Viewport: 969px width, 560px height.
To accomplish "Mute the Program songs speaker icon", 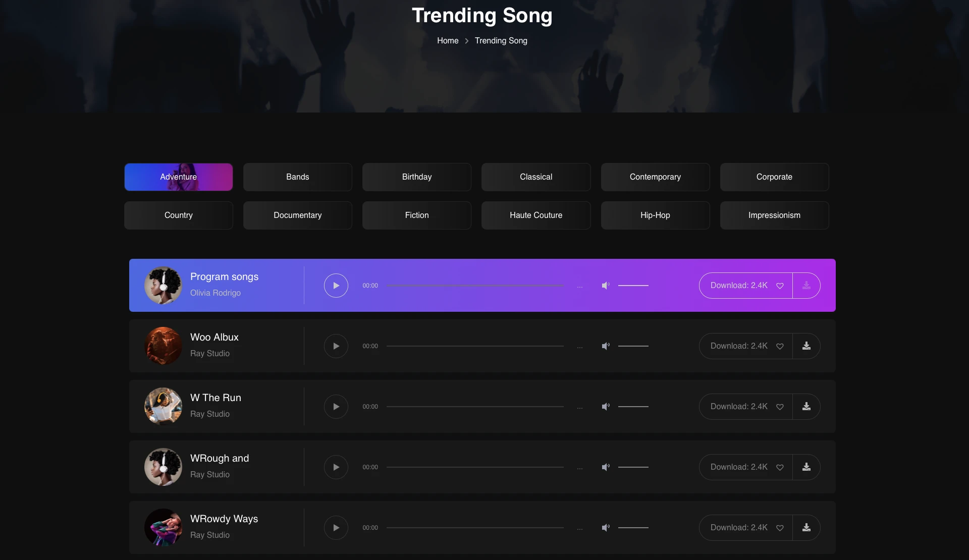I will (x=606, y=286).
